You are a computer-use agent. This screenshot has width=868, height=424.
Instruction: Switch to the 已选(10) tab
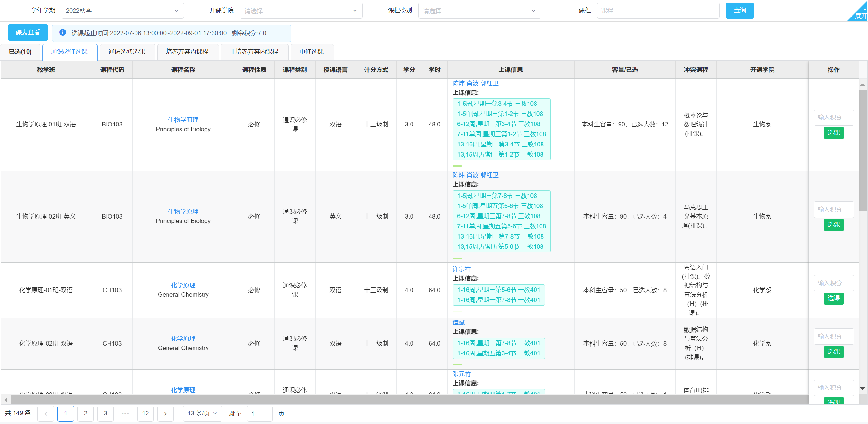coord(20,51)
